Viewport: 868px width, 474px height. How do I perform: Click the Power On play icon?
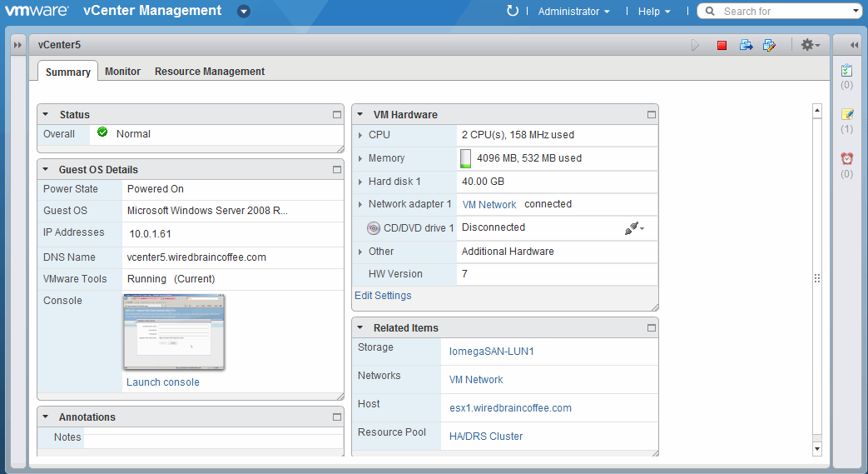pos(695,45)
